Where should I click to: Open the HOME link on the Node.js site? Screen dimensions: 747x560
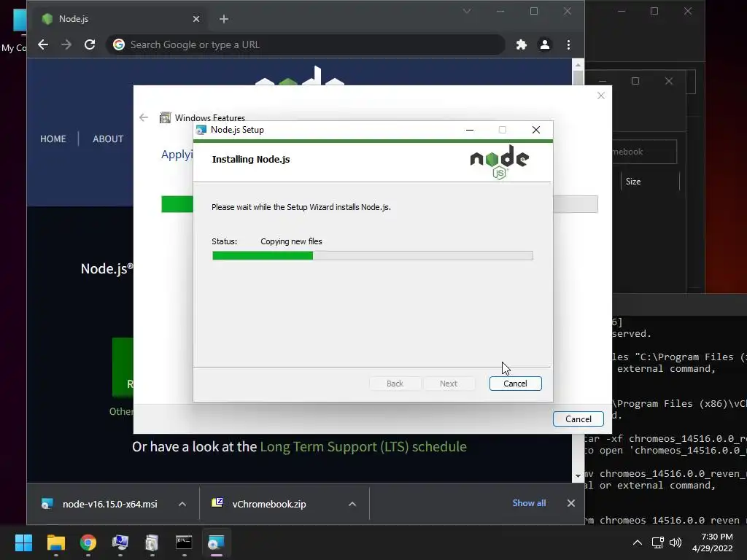click(x=53, y=139)
